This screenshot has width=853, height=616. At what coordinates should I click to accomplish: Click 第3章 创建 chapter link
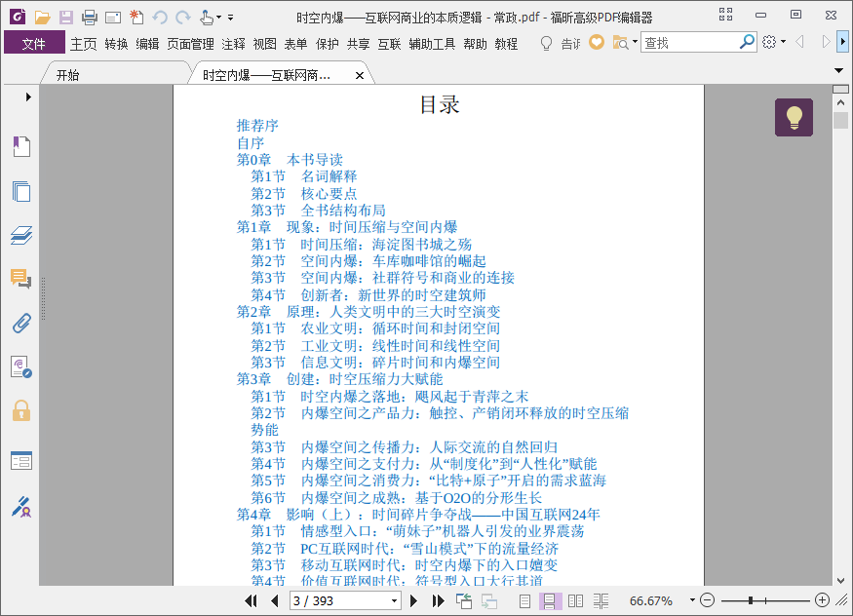click(339, 379)
